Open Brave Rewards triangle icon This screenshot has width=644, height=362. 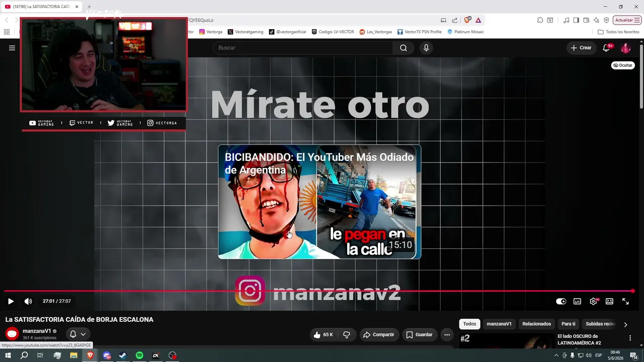click(478, 20)
